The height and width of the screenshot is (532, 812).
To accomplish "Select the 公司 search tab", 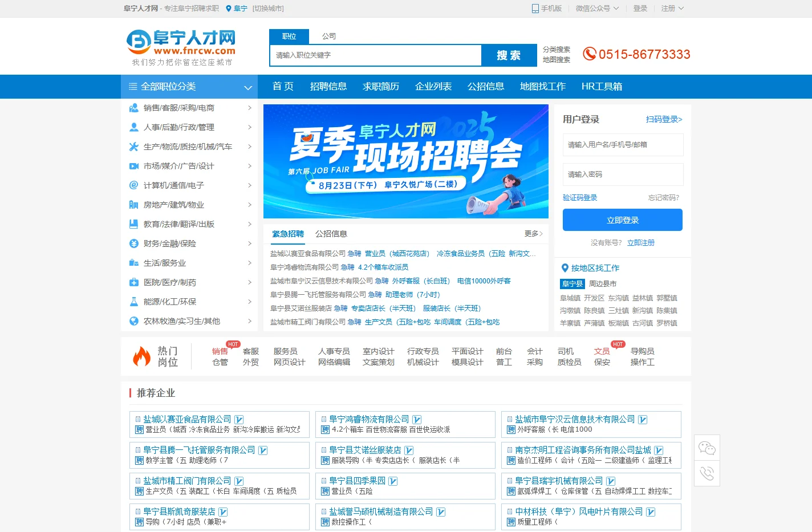I will (x=329, y=36).
